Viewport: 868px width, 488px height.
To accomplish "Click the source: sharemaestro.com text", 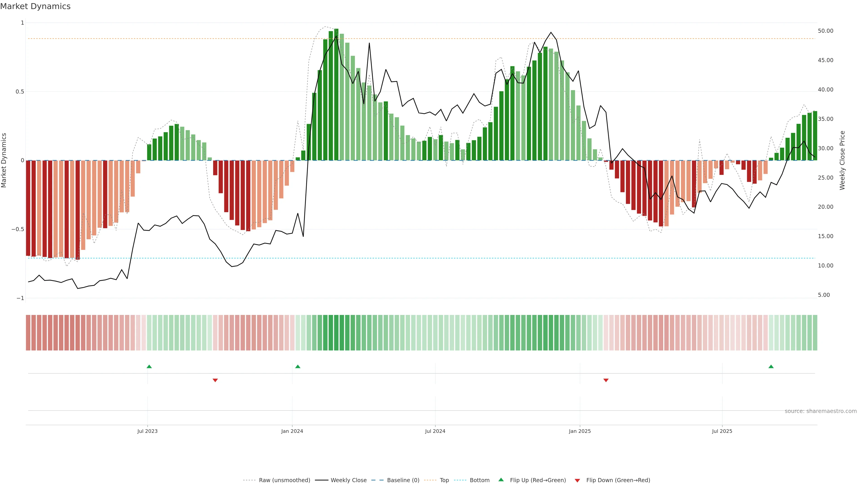I will click(821, 411).
